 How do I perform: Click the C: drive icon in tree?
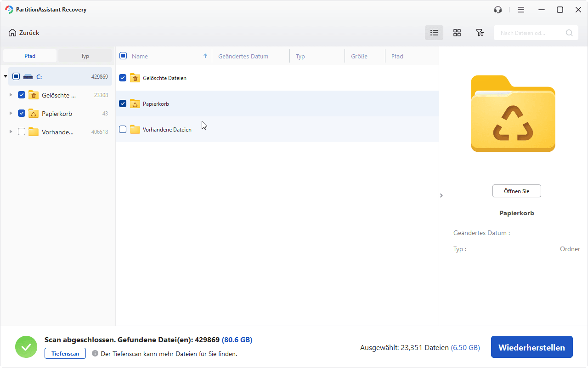(x=28, y=77)
